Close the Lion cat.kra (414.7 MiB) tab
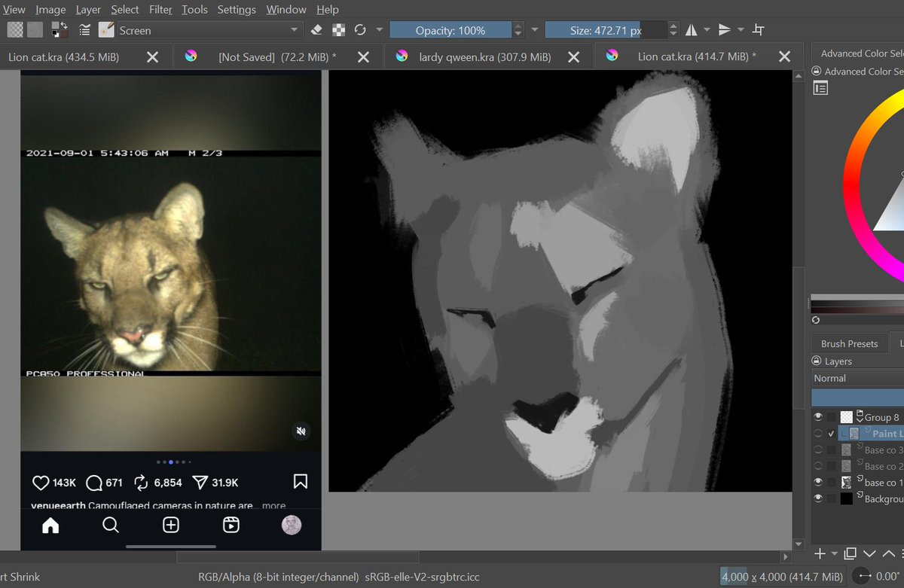This screenshot has width=904, height=588. [x=784, y=56]
